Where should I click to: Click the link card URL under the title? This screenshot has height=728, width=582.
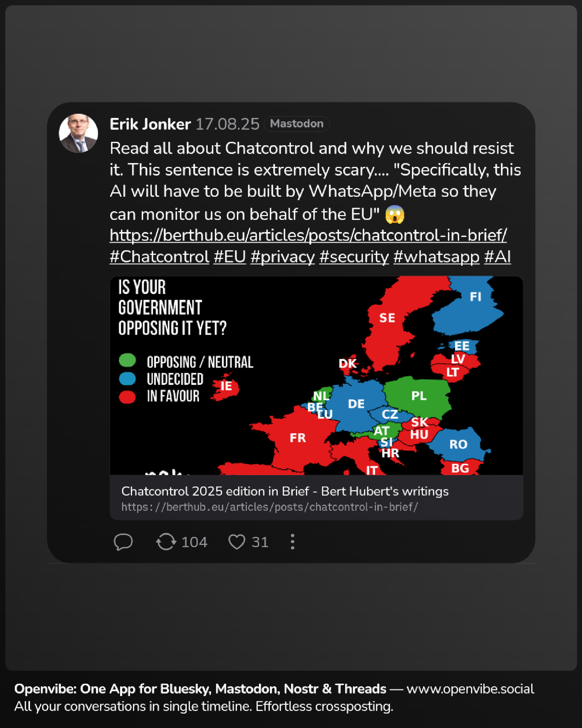tap(269, 507)
